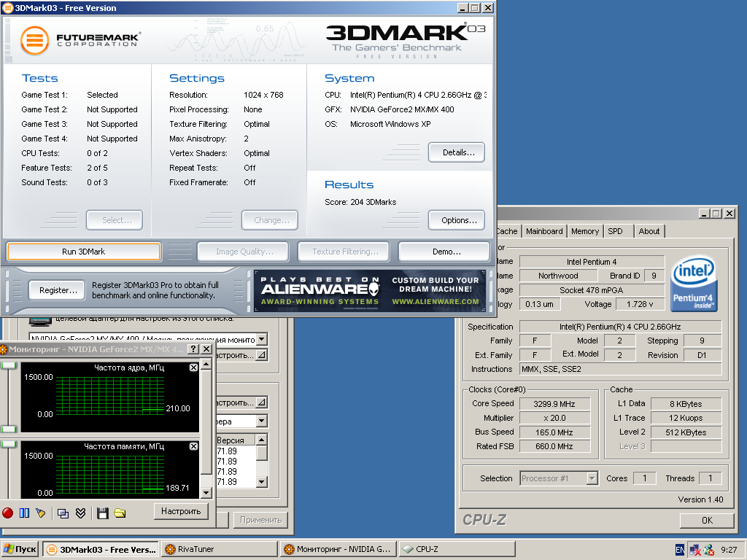The width and height of the screenshot is (747, 560).
Task: Click the Northwood code name field
Action: point(558,276)
